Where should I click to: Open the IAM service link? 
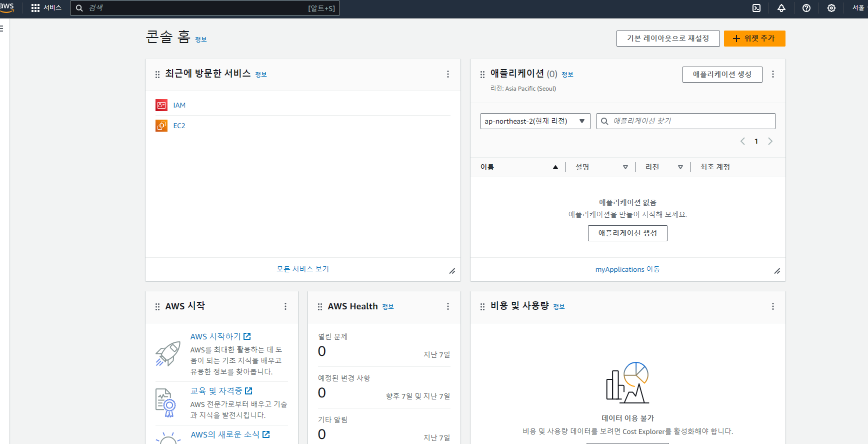click(179, 105)
